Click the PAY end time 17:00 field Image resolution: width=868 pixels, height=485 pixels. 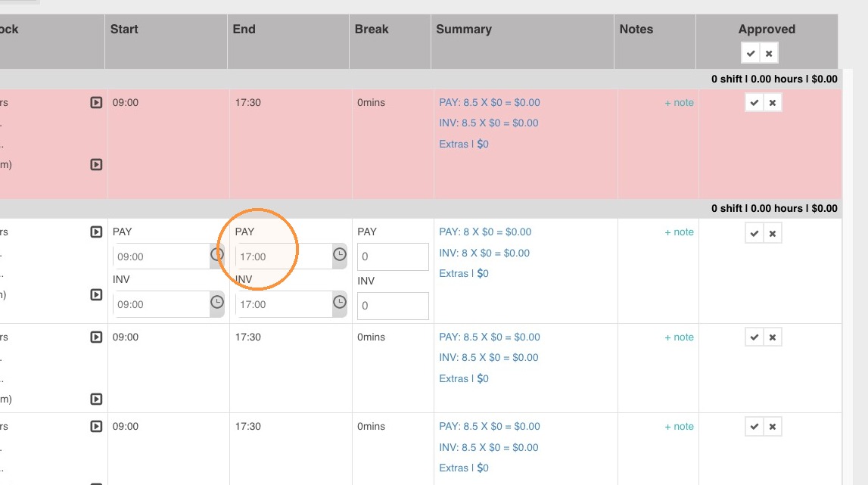(x=284, y=257)
